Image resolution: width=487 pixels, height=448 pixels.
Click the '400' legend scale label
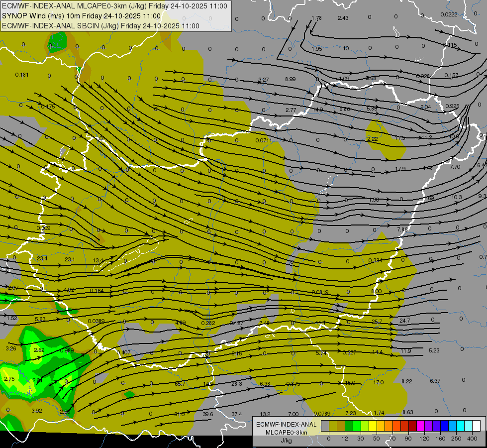pyautogui.click(x=472, y=439)
